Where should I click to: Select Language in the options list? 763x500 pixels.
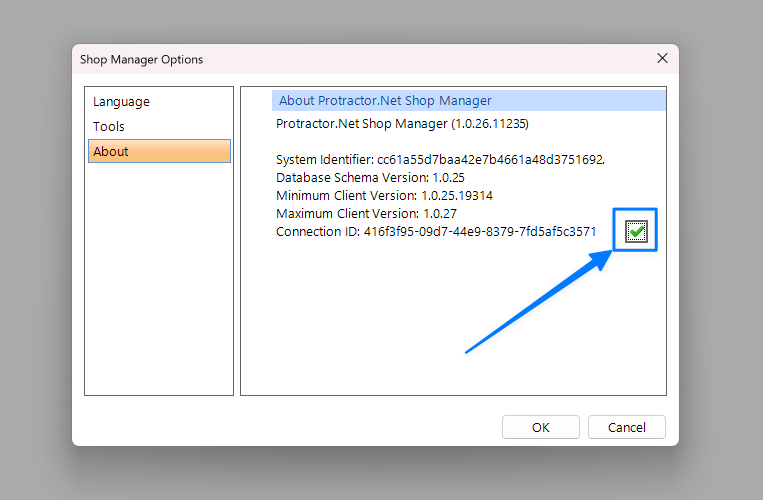(121, 101)
